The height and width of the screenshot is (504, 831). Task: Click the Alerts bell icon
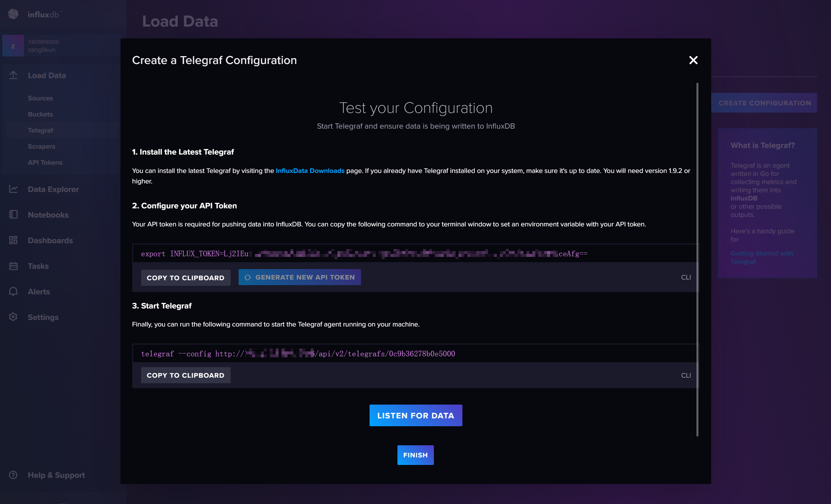click(13, 292)
